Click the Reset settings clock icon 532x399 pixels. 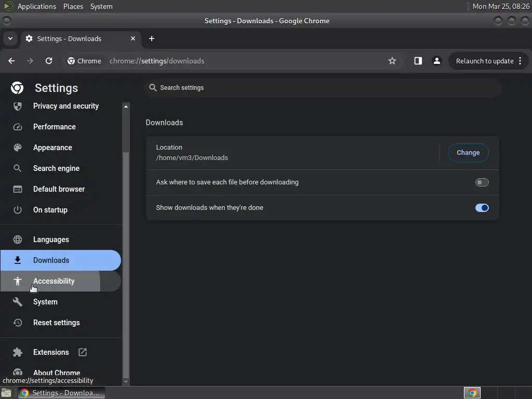18,323
